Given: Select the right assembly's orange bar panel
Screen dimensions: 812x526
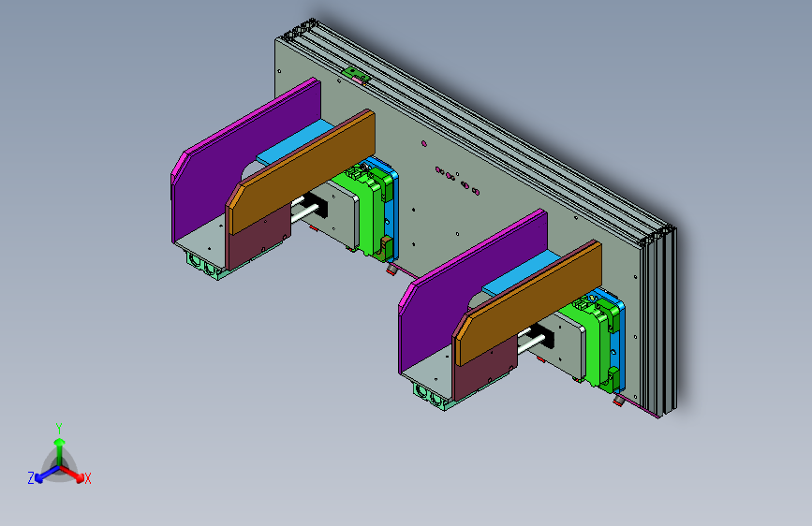Looking at the screenshot, I should pyautogui.click(x=528, y=303).
